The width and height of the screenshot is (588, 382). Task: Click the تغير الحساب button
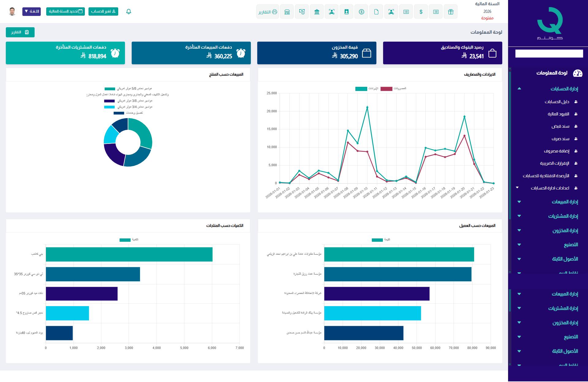click(103, 12)
